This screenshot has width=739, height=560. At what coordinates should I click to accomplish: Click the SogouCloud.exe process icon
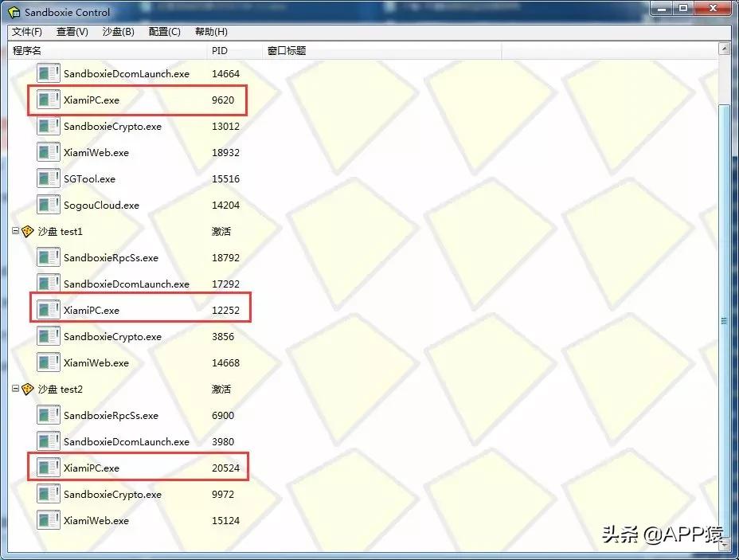(48, 205)
